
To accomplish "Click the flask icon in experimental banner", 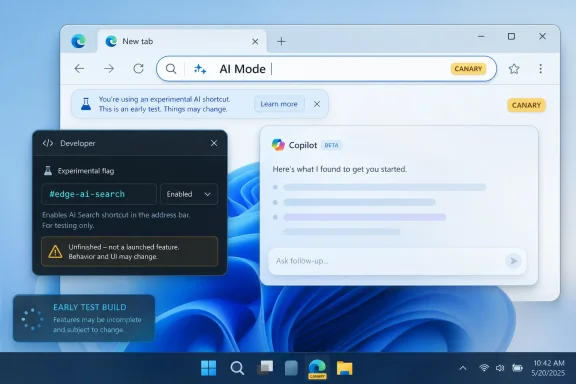I will coord(86,104).
